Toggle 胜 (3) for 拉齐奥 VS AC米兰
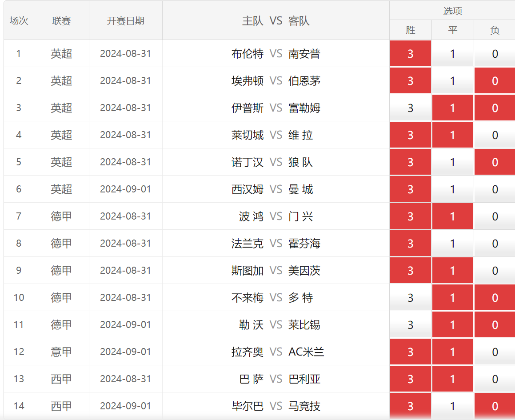This screenshot has height=420, width=515. tap(410, 352)
